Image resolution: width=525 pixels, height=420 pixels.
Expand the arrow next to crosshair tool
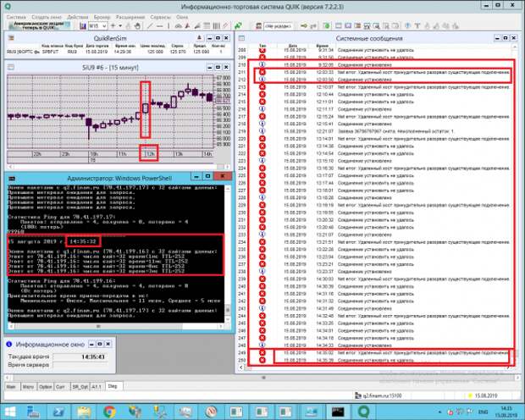tap(120, 25)
